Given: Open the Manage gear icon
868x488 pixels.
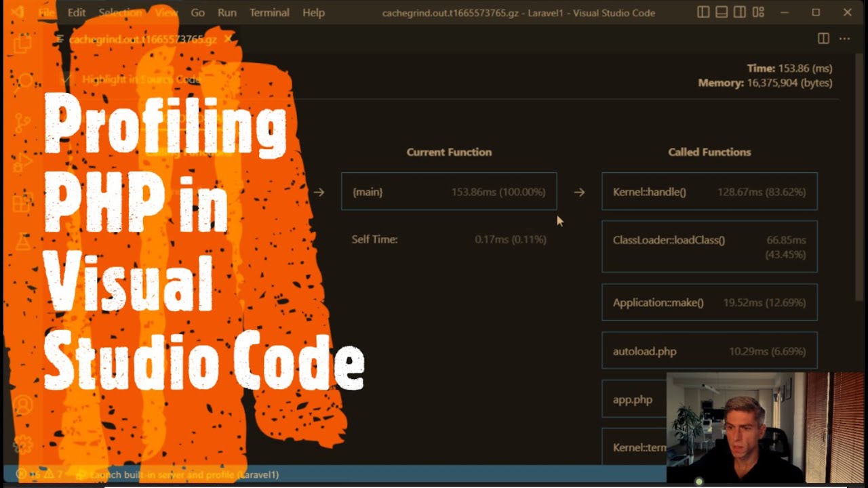Looking at the screenshot, I should [x=23, y=445].
